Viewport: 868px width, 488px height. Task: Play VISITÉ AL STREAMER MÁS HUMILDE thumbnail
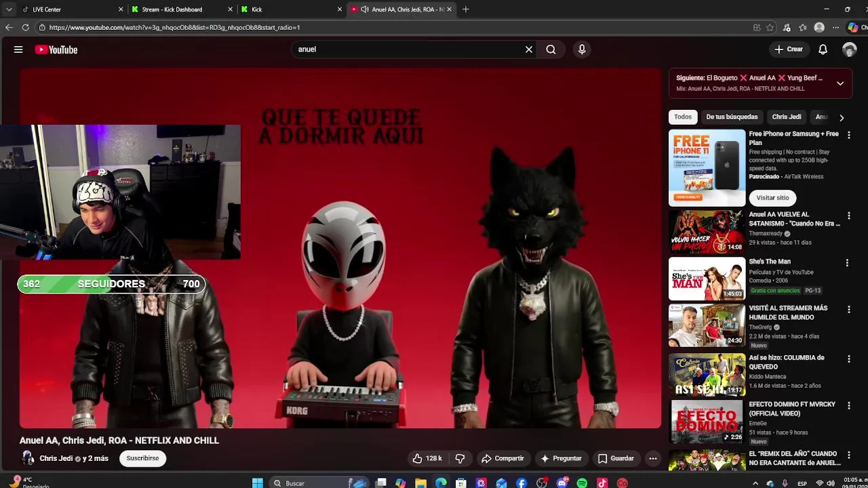(707, 325)
